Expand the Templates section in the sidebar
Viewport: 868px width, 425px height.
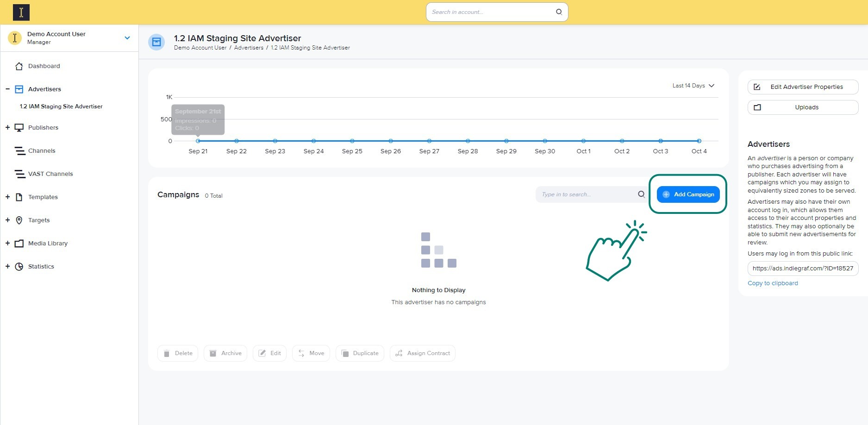(7, 197)
